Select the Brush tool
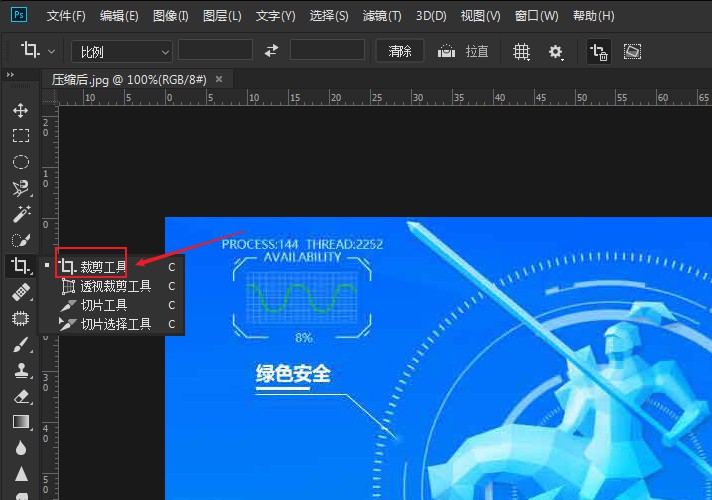The height and width of the screenshot is (500, 712). click(x=20, y=345)
